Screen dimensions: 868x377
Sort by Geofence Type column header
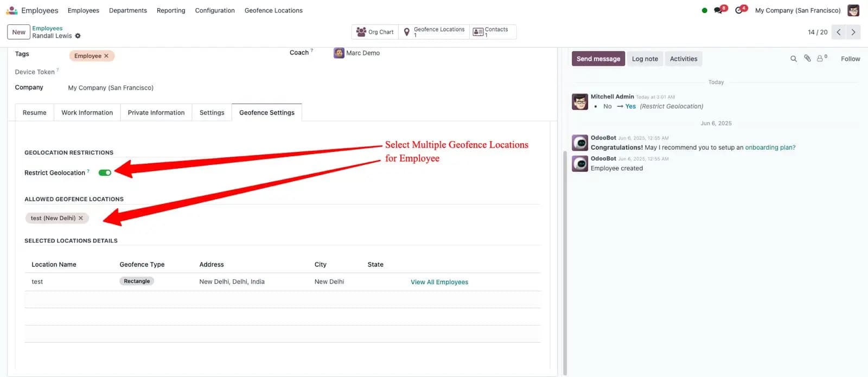click(142, 264)
